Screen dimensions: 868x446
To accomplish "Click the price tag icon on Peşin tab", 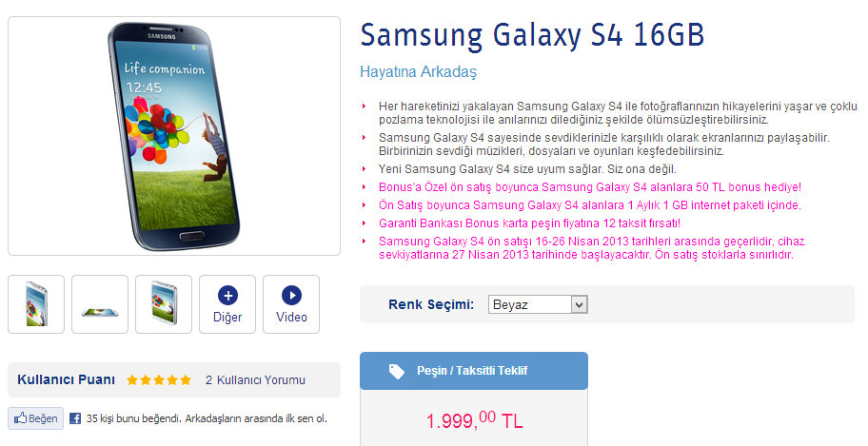I will point(396,371).
